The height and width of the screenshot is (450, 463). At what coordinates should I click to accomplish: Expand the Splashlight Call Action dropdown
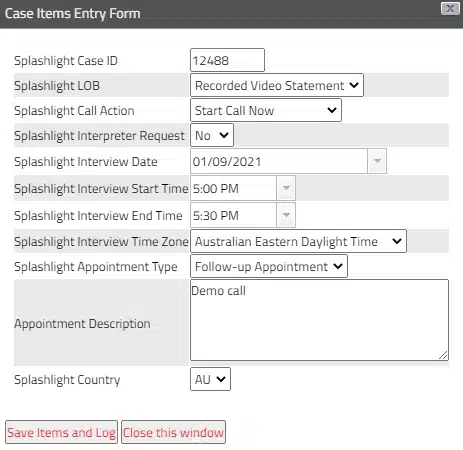tap(266, 110)
